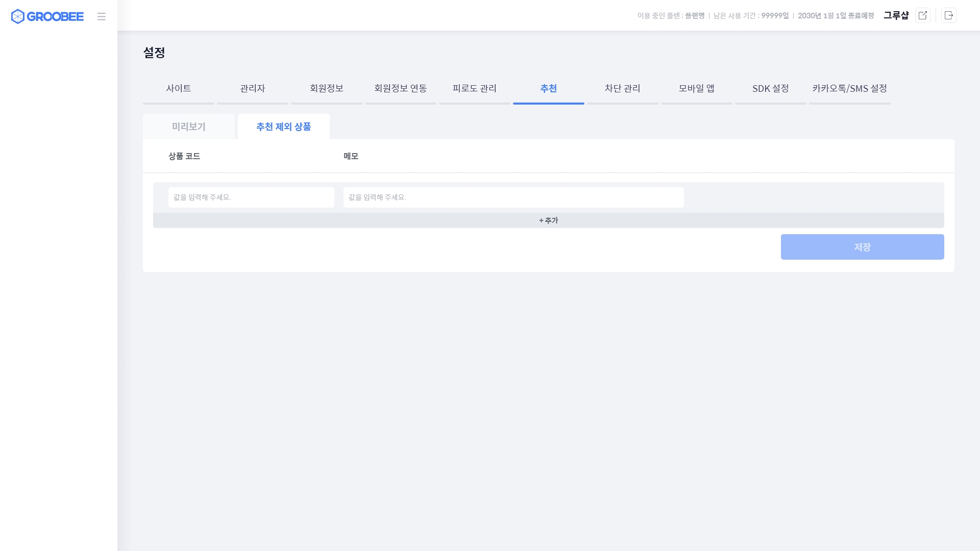Open the 피로도 관리 tab
This screenshot has height=551, width=980.
pyautogui.click(x=475, y=88)
